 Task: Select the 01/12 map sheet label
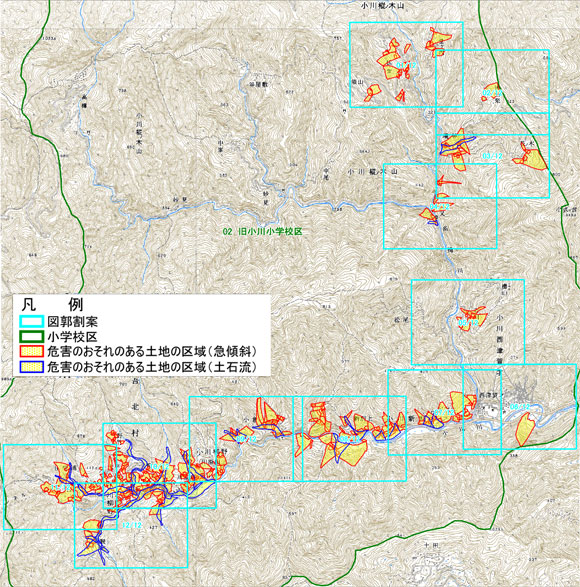[407, 66]
